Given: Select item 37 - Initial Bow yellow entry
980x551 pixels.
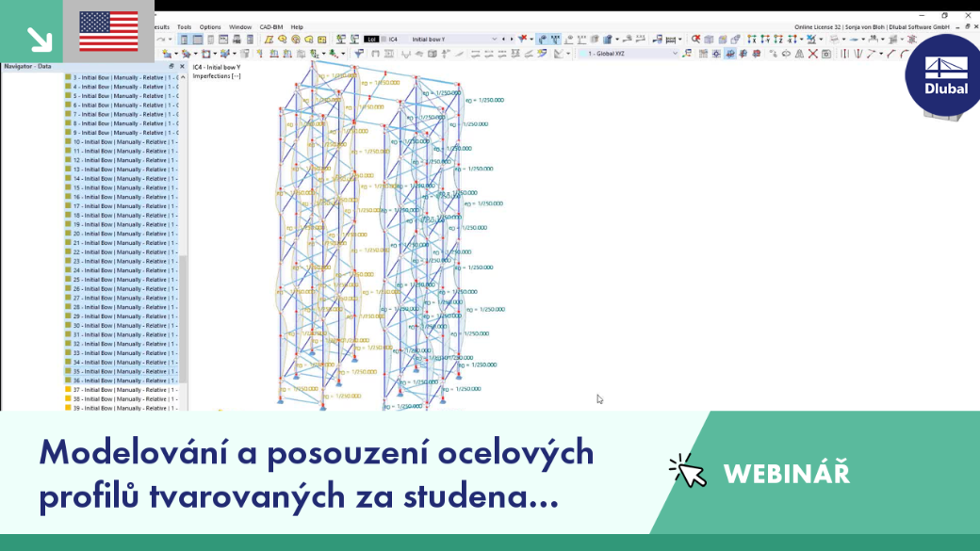Looking at the screenshot, I should [122, 390].
